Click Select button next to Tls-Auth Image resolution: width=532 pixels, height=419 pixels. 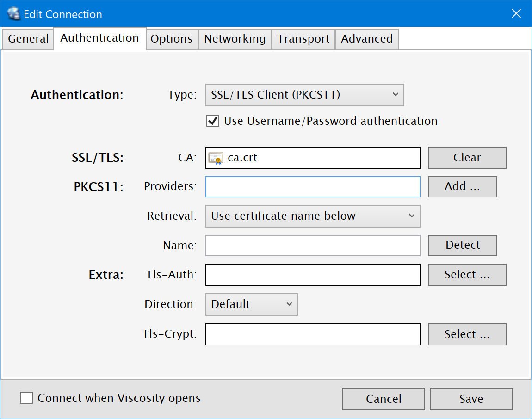pos(467,275)
